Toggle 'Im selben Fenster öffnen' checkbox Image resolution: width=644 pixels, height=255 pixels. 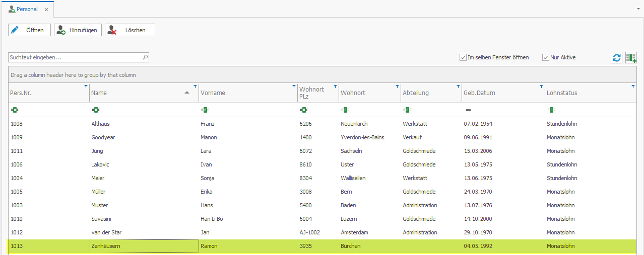pos(463,57)
